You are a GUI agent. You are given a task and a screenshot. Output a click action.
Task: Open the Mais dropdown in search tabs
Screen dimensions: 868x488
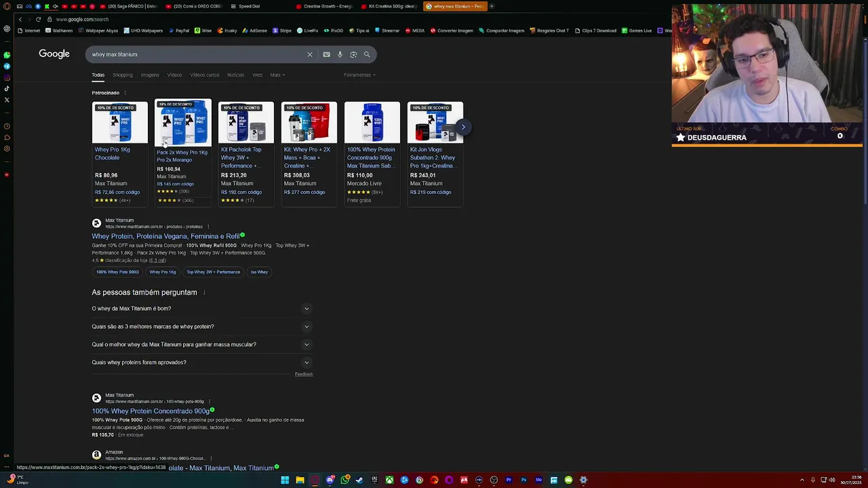[x=277, y=75]
